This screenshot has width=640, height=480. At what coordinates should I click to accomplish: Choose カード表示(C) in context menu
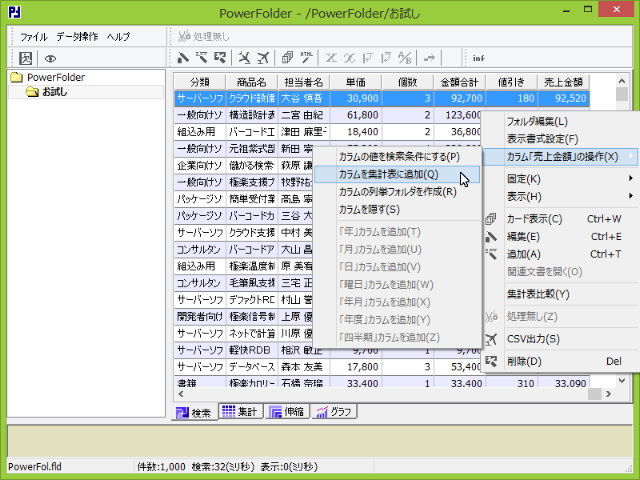pos(561,219)
